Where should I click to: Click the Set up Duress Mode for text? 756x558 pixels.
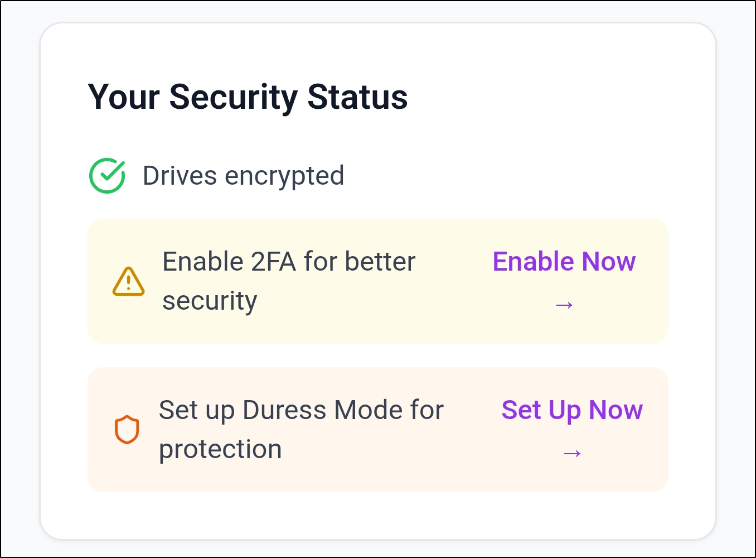click(x=301, y=410)
